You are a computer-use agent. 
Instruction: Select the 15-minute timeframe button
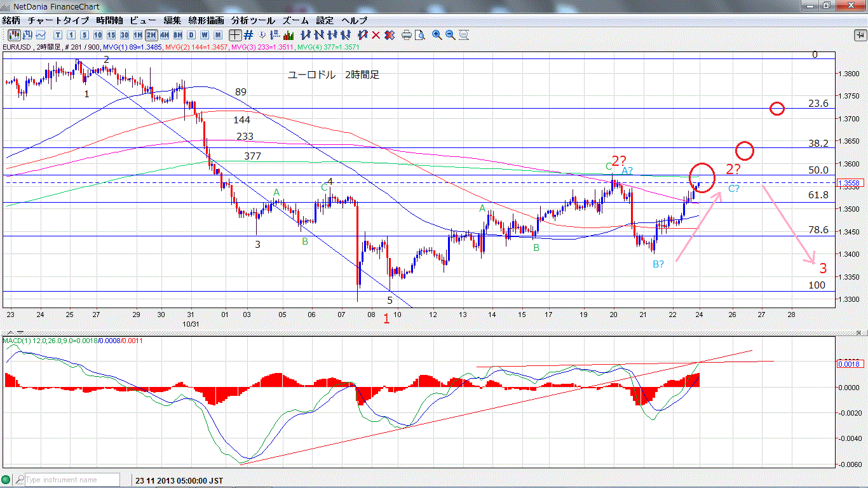(111, 35)
